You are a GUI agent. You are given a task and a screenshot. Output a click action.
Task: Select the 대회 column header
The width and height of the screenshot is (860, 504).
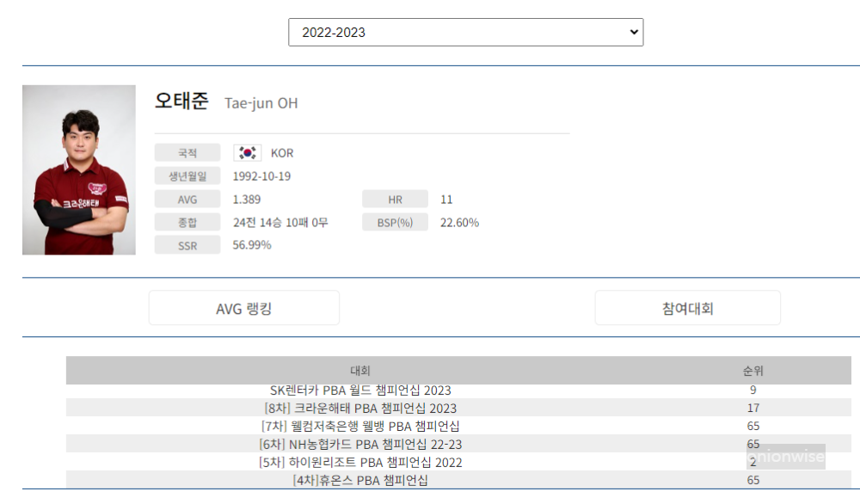point(361,371)
